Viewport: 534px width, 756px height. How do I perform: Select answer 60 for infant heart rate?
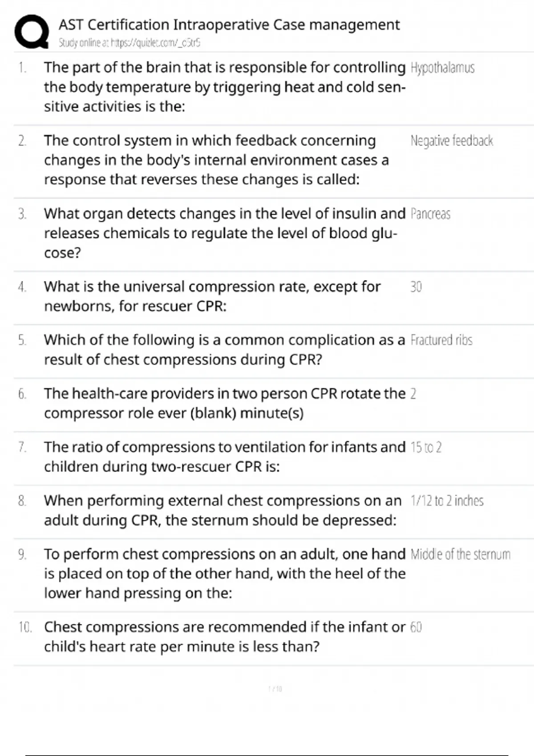416,627
